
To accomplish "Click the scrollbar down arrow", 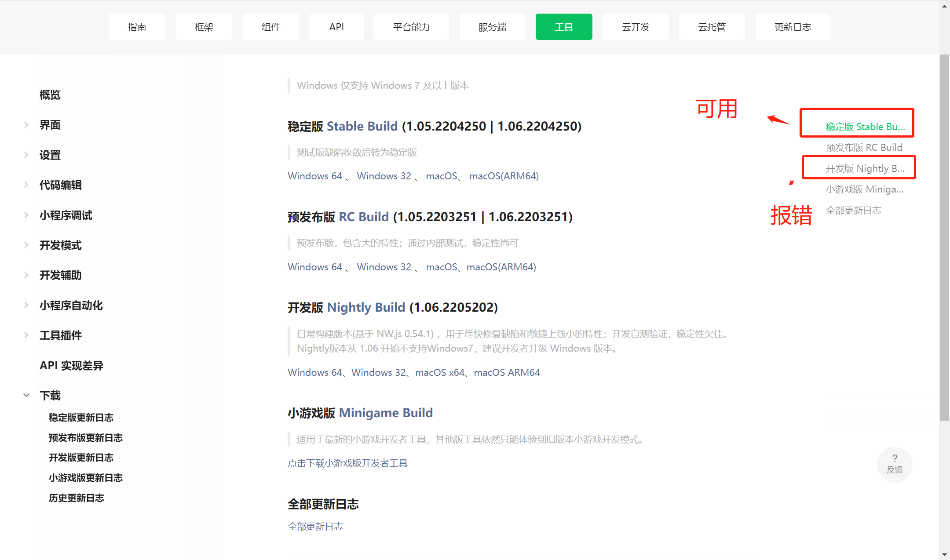I will tap(944, 555).
